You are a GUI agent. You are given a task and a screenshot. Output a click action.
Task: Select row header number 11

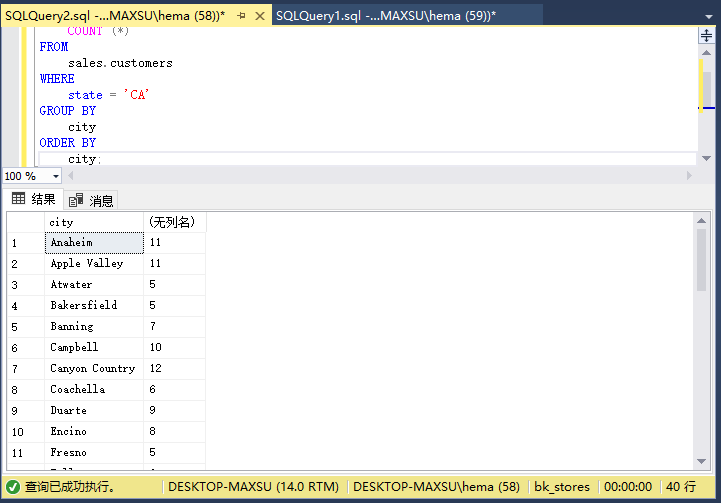(x=26, y=453)
